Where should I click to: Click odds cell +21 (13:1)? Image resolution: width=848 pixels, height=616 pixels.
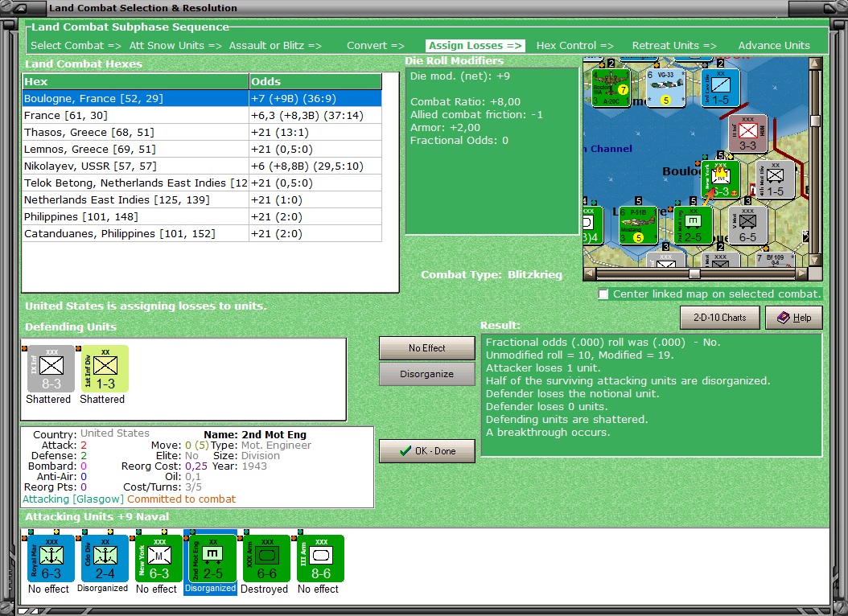pyautogui.click(x=315, y=132)
